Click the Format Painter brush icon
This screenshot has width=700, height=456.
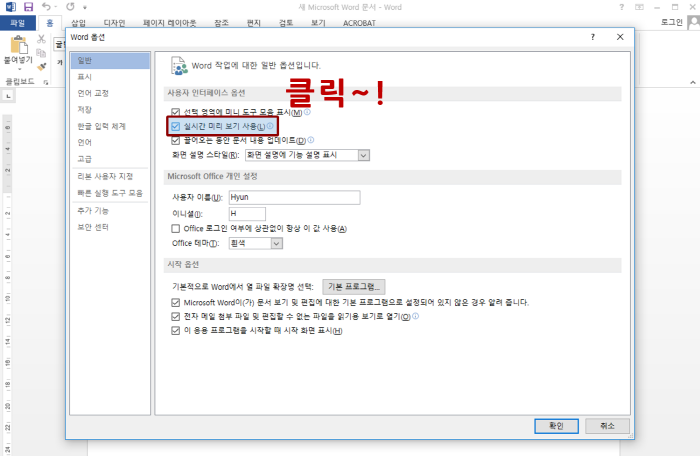click(x=42, y=67)
